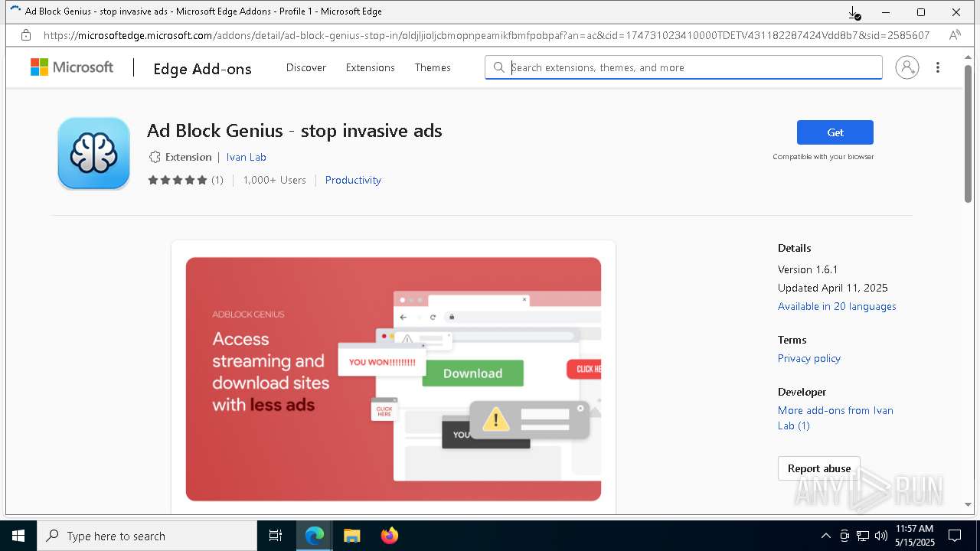Open the Ivan Lab developer link
Image resolution: width=980 pixels, height=551 pixels.
tap(246, 157)
